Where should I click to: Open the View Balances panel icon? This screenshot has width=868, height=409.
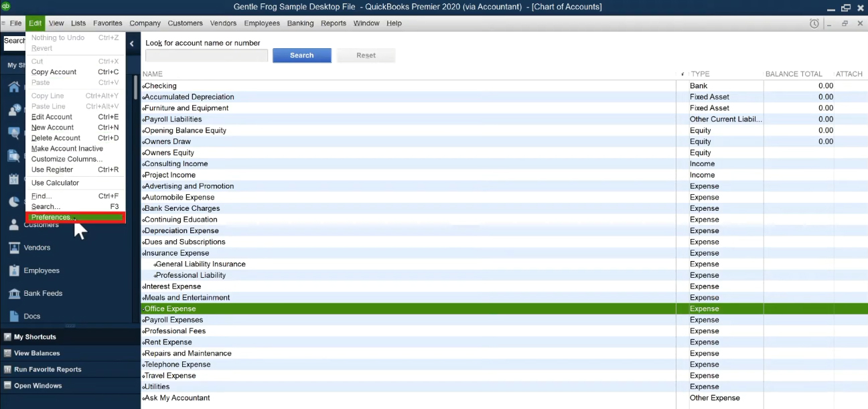point(7,353)
